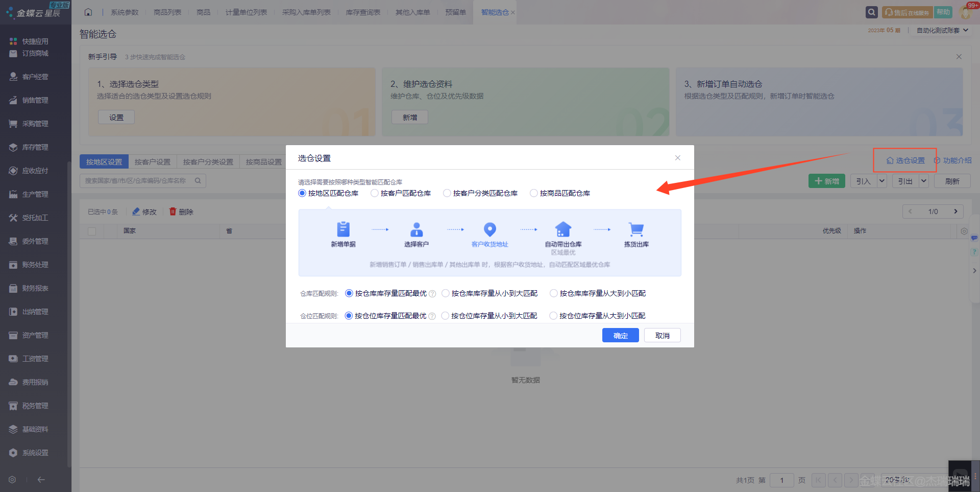Open 功能介绍 link
Image resolution: width=980 pixels, height=492 pixels.
tap(952, 160)
